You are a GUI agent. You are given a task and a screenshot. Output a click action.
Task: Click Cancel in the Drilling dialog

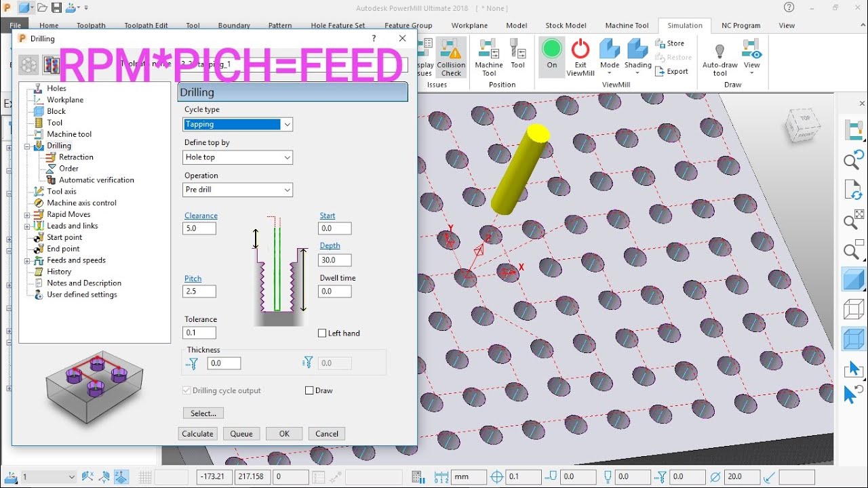pos(327,434)
